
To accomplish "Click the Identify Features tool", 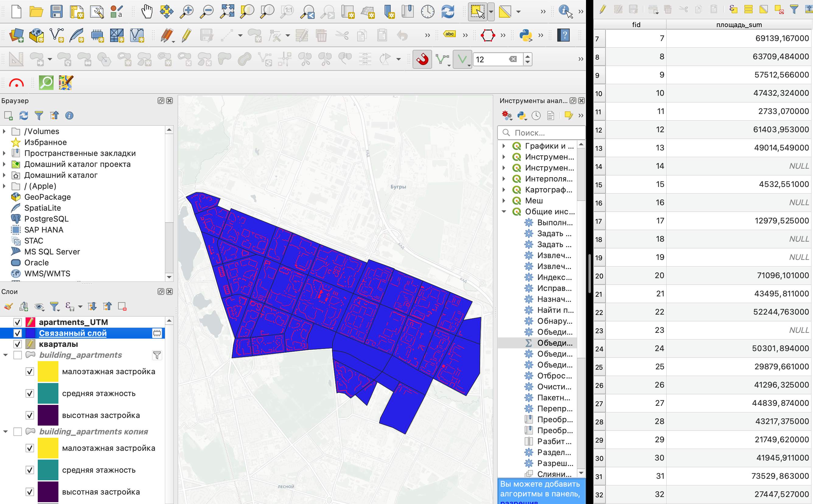I will pyautogui.click(x=564, y=11).
